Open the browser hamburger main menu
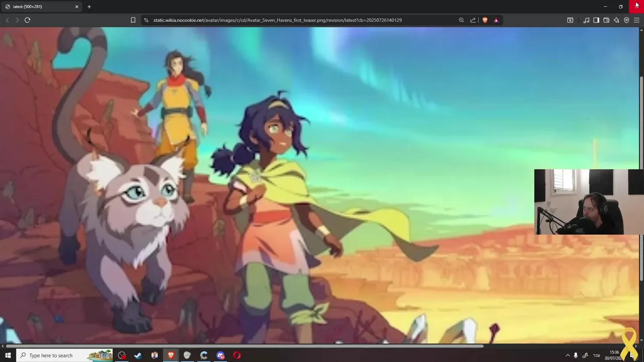The height and width of the screenshot is (362, 644). pos(636,20)
